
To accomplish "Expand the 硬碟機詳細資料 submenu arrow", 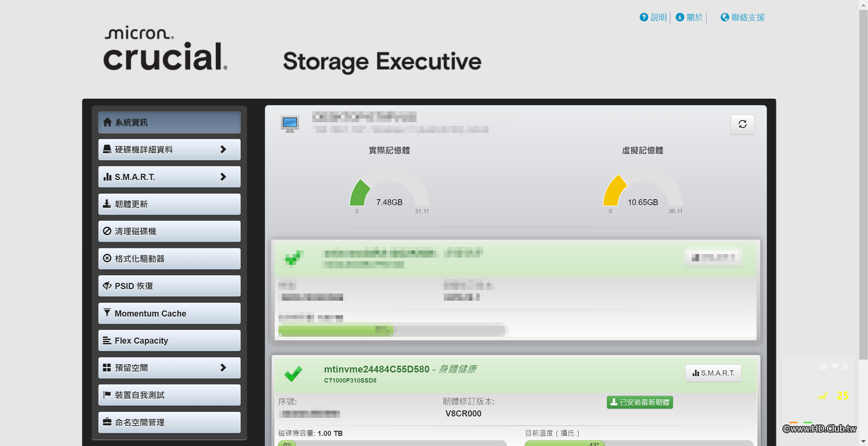I will [x=223, y=149].
